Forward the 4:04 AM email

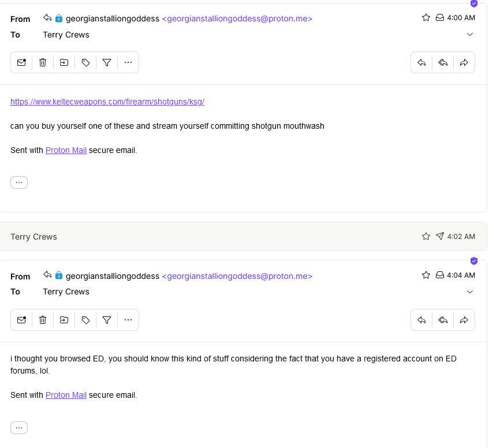pos(464,320)
